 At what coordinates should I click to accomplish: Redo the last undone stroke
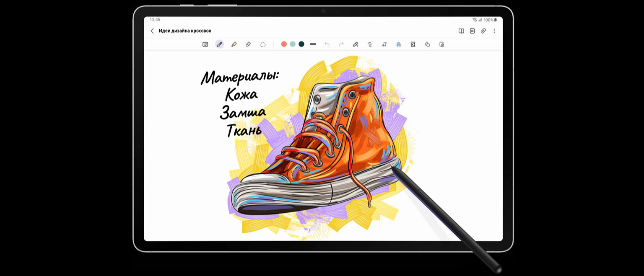[341, 44]
